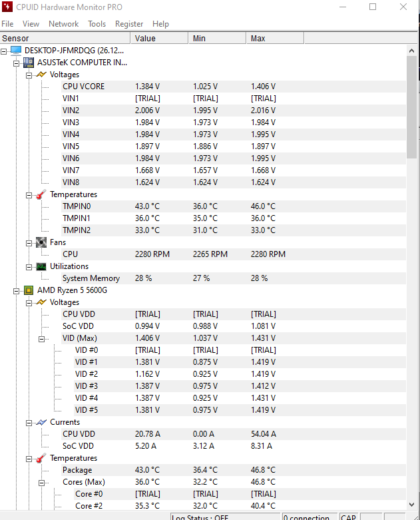
Task: Select the Package temperature row
Action: [234, 470]
